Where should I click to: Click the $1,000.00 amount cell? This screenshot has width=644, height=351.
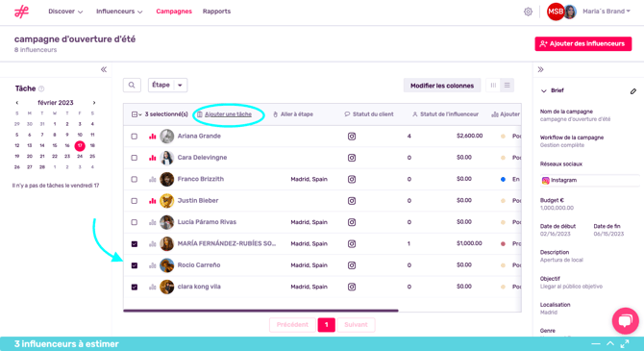(469, 243)
